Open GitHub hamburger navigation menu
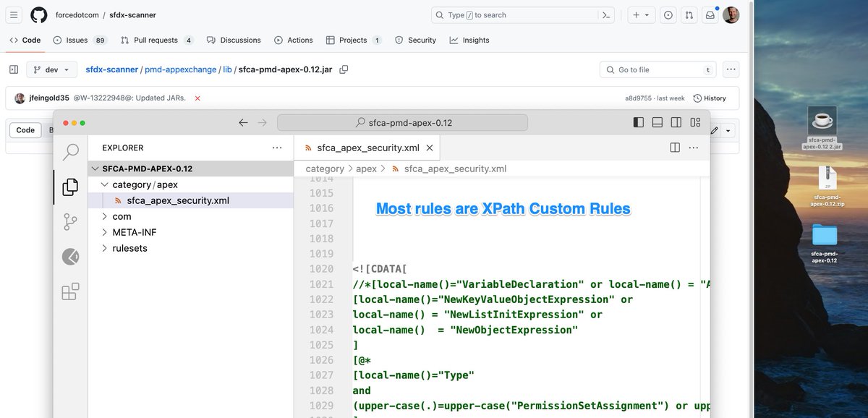The image size is (868, 418). click(x=14, y=15)
